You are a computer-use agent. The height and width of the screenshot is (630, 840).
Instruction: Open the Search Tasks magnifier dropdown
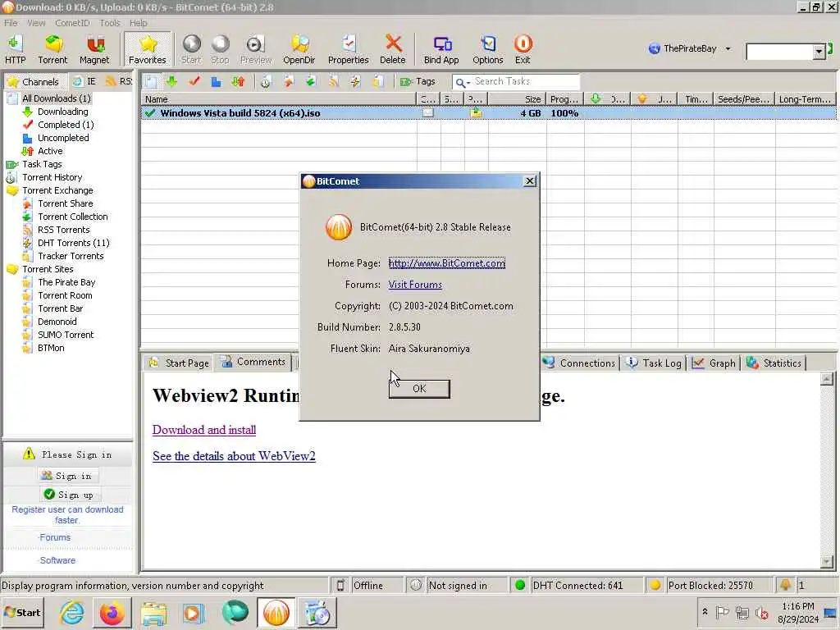(462, 83)
